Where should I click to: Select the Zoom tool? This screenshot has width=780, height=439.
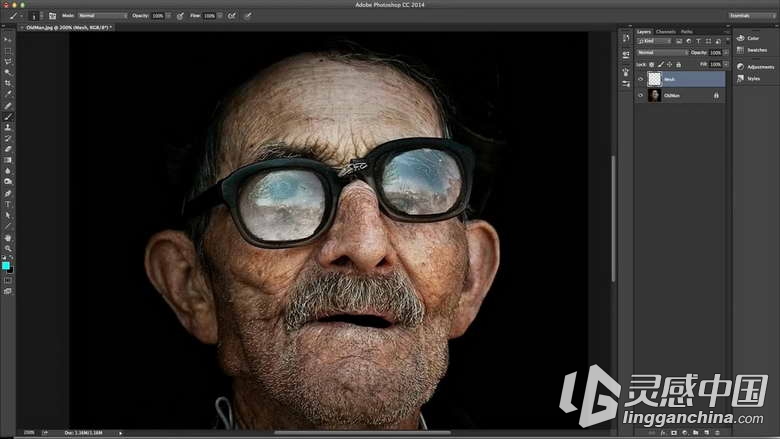(7, 249)
